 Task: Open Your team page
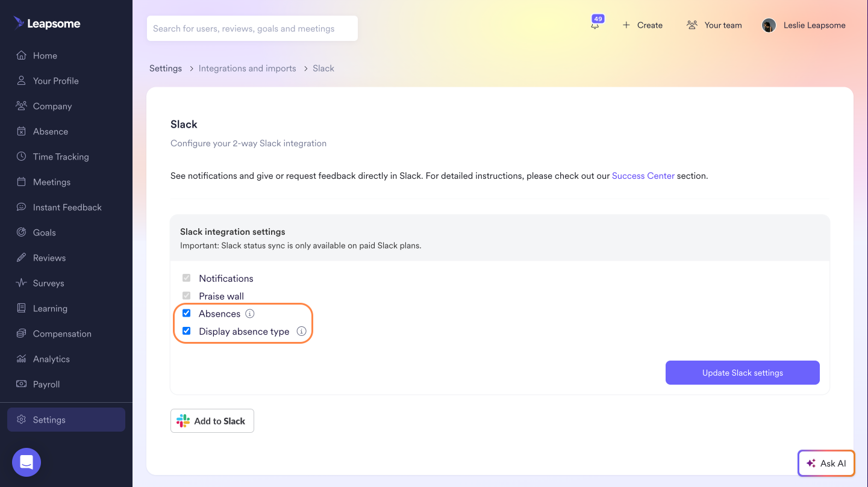click(x=714, y=25)
